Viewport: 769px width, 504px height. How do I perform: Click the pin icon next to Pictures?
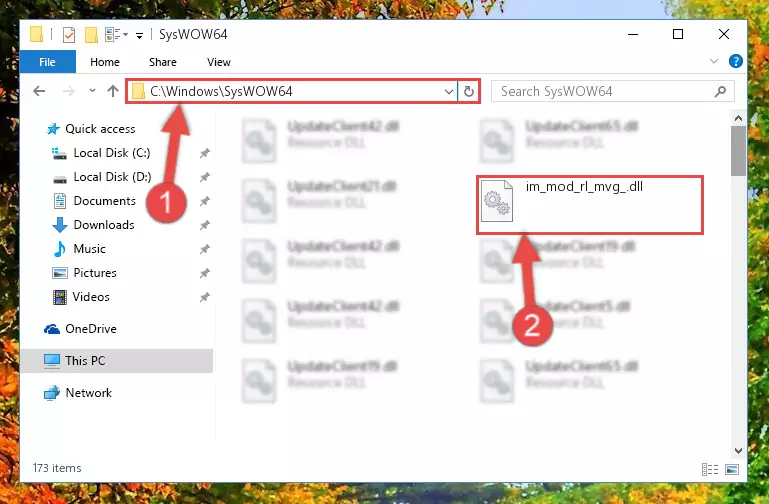(205, 274)
